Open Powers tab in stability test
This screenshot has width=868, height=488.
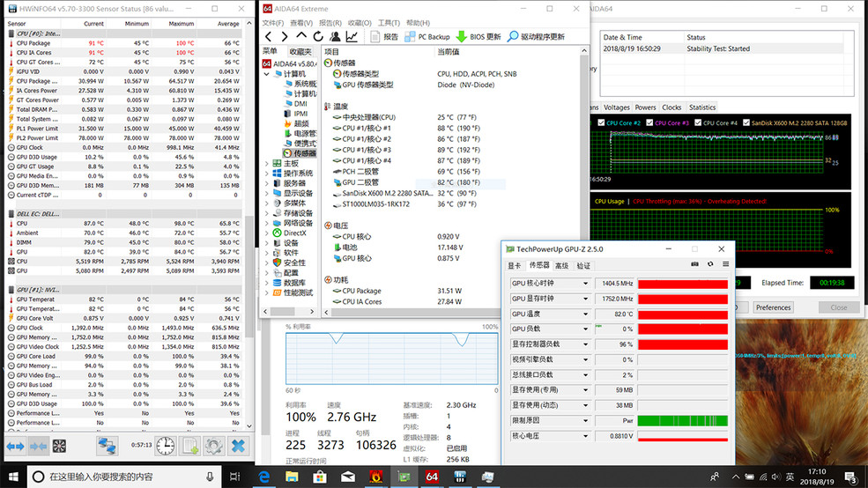click(x=645, y=107)
